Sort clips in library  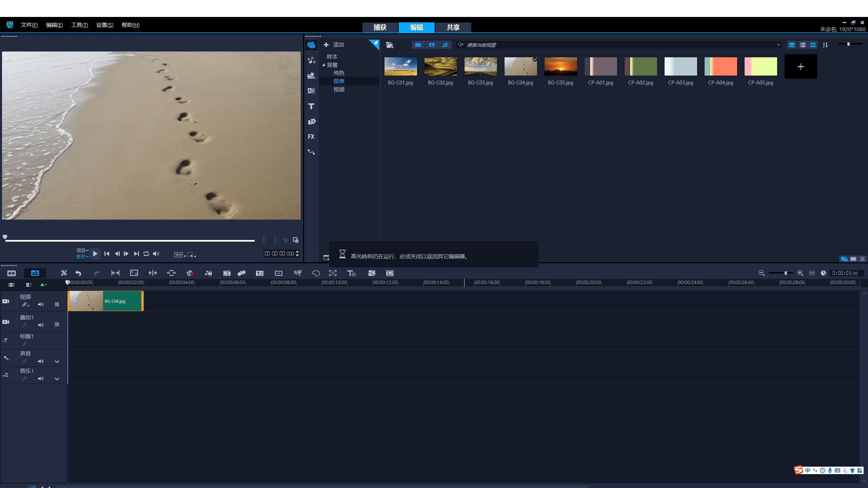coord(825,45)
